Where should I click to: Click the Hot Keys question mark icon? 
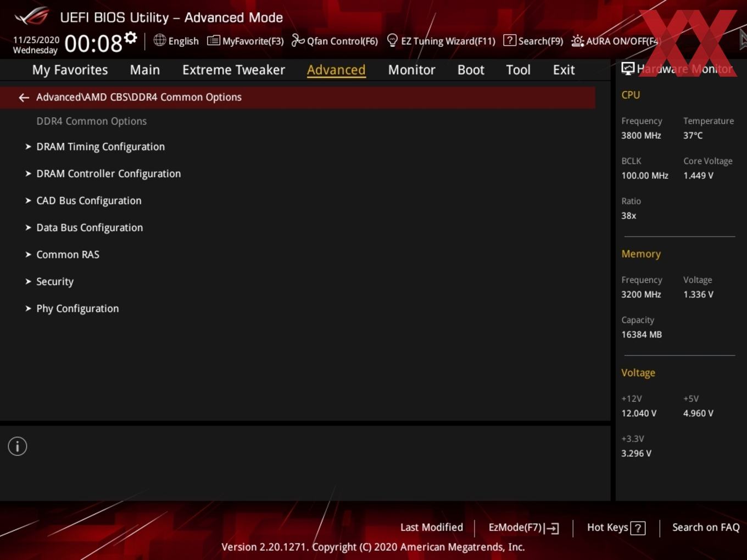pos(638,528)
